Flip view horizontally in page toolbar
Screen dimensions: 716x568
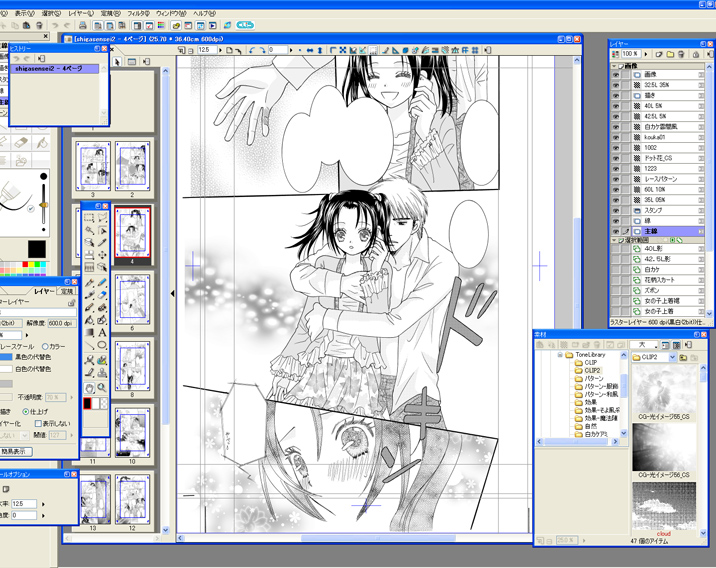click(x=310, y=50)
